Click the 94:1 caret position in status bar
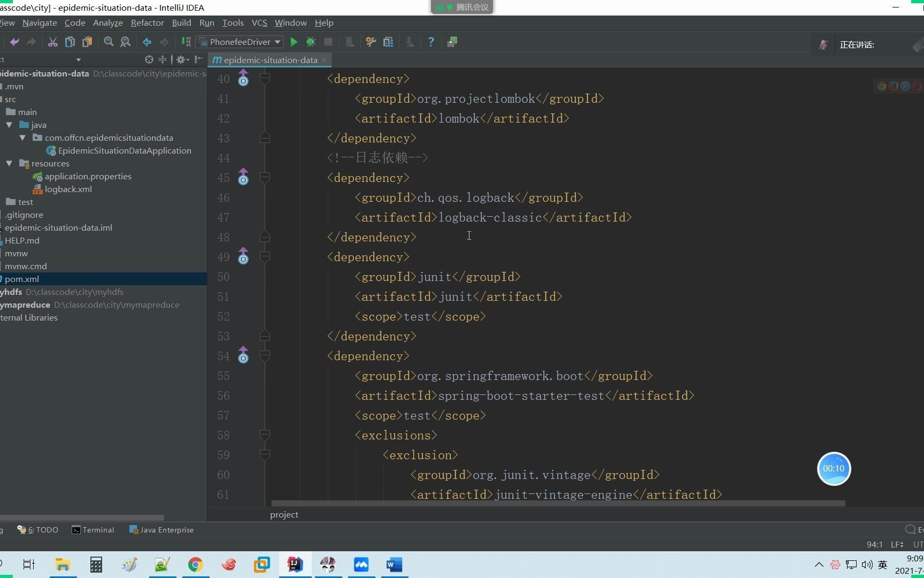This screenshot has height=578, width=924. coord(875,544)
